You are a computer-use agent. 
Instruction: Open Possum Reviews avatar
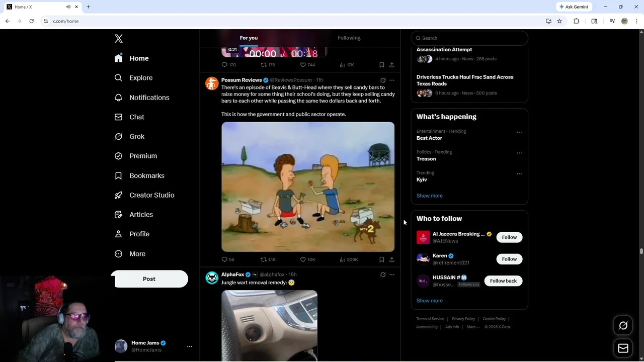[212, 83]
